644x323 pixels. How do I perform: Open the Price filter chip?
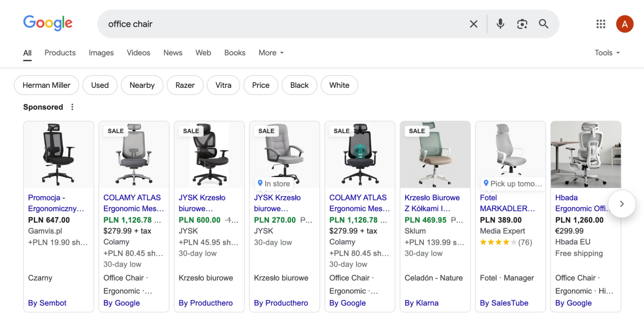pos(261,85)
